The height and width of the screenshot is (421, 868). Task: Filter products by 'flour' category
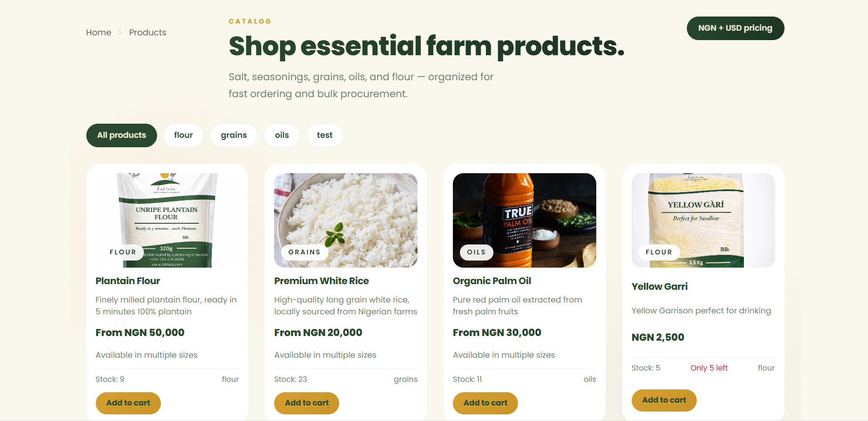pyautogui.click(x=183, y=135)
